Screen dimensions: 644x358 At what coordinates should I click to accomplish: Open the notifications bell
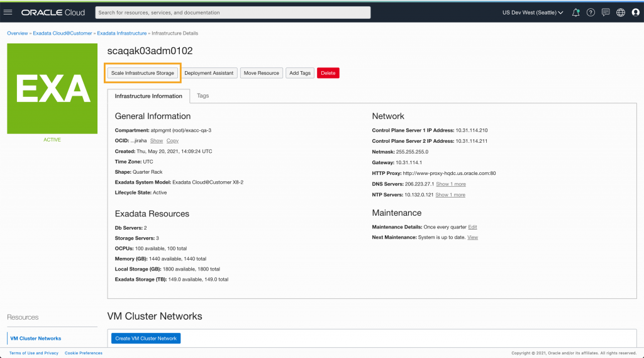coord(576,13)
